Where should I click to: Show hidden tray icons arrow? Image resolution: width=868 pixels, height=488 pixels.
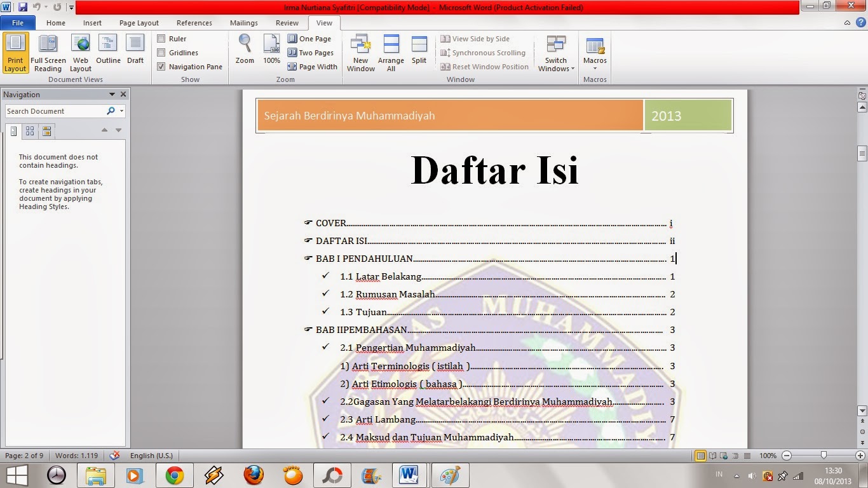coord(736,475)
